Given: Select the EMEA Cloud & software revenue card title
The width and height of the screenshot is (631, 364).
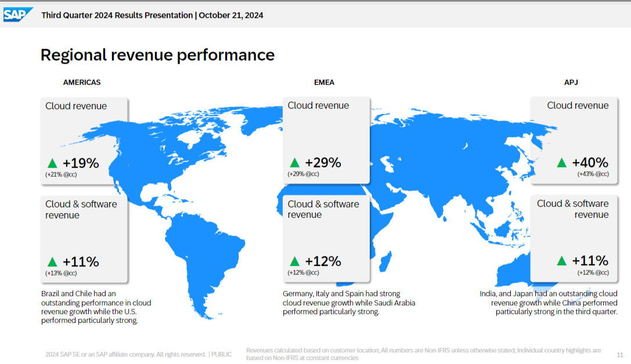Looking at the screenshot, I should coord(323,210).
